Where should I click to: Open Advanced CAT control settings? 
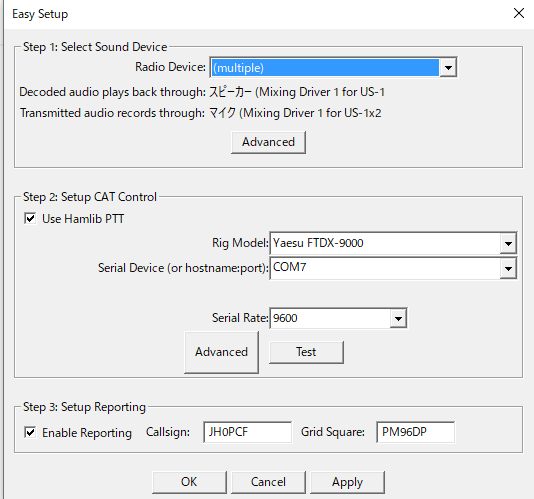(x=221, y=352)
